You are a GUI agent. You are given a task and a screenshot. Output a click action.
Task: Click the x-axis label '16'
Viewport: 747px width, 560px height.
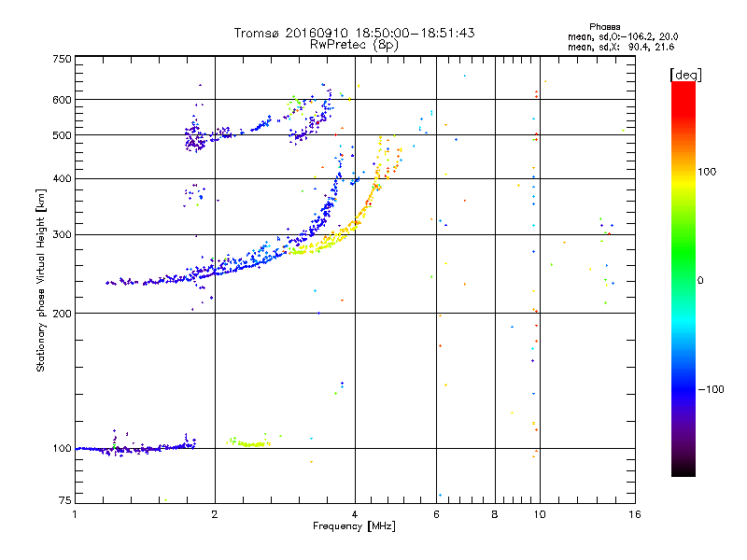point(635,514)
